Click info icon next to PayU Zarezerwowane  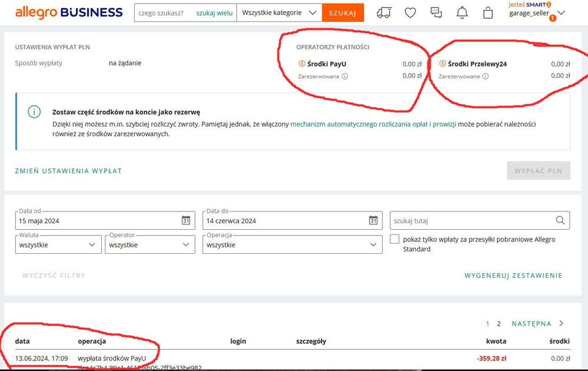click(345, 76)
